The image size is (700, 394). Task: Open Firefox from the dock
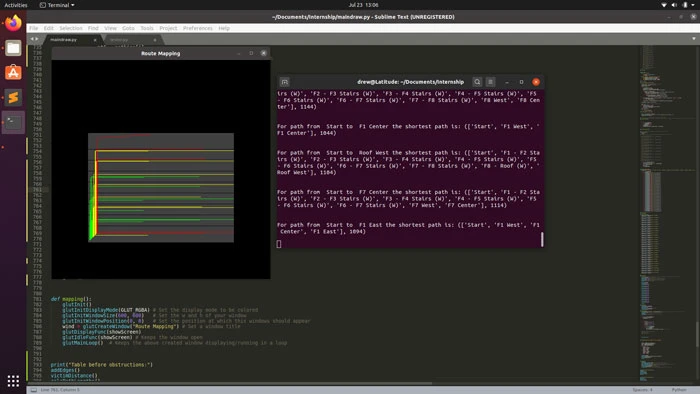[13, 23]
